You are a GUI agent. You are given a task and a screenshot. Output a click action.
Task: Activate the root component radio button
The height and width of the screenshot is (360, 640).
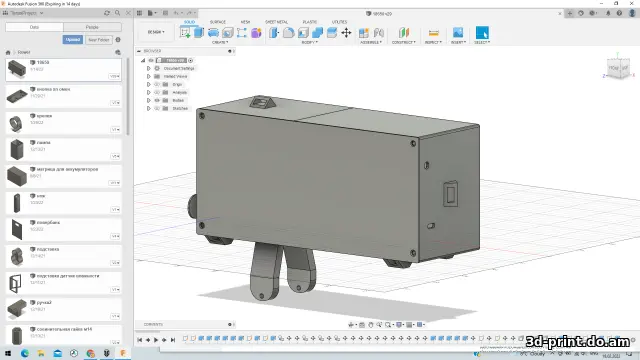tap(191, 60)
